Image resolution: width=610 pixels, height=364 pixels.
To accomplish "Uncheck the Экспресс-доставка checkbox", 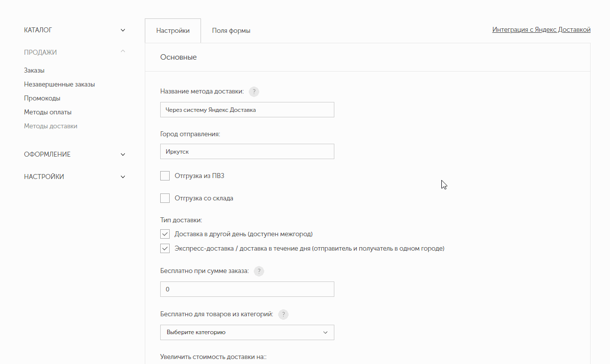I will coord(165,249).
